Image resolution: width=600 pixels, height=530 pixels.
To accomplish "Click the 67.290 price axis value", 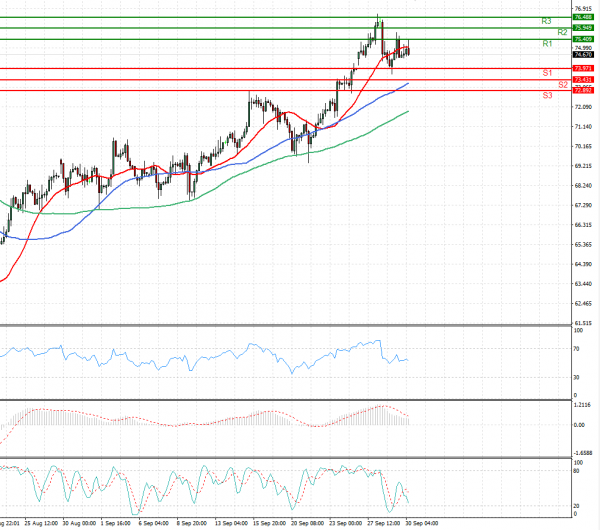I will [583, 205].
